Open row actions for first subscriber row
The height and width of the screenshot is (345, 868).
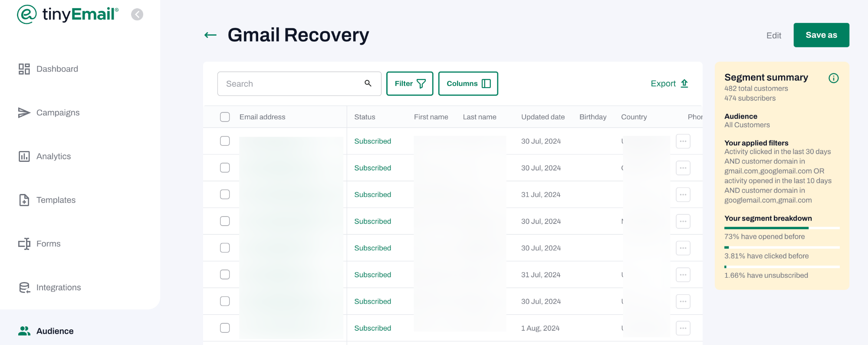[x=683, y=141]
